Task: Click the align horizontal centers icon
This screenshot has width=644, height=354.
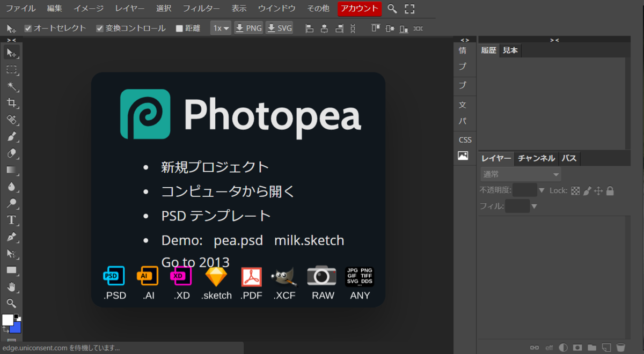Action: [324, 28]
